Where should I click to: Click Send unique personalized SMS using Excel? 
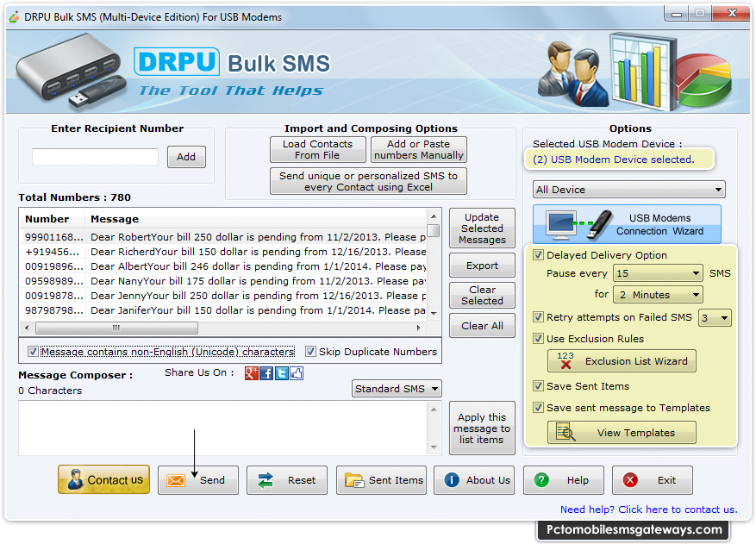[368, 181]
